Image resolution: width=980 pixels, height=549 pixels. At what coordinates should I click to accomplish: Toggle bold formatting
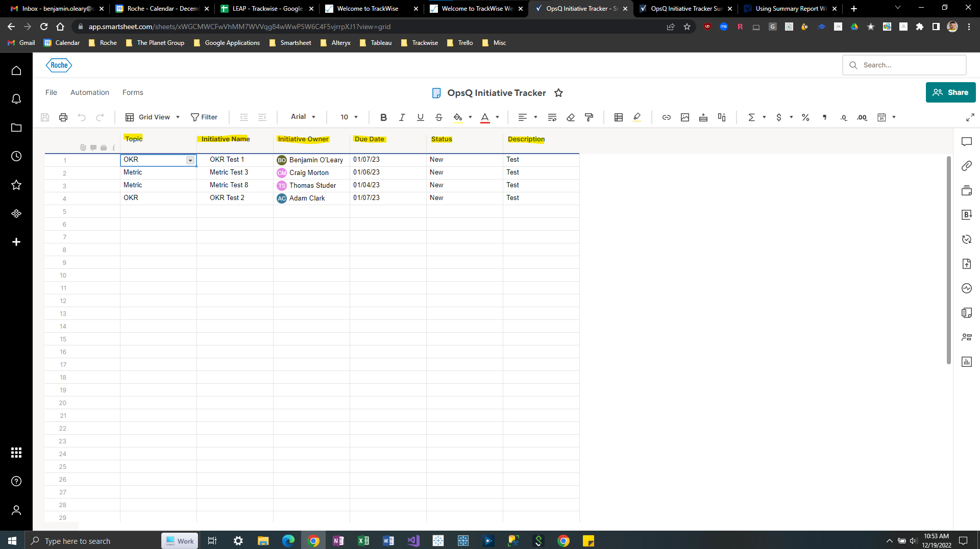pos(383,117)
